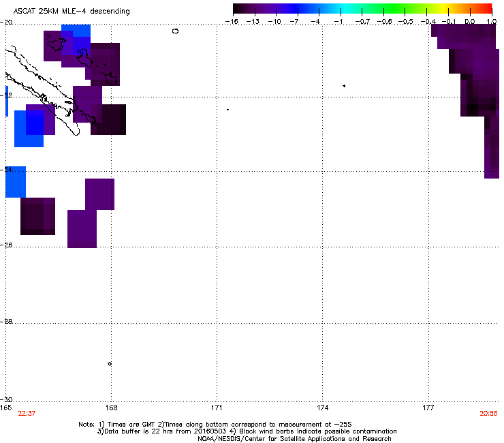The width and height of the screenshot is (504, 443).
Task: Select the -24 latitude axis label
Action: [x=6, y=170]
